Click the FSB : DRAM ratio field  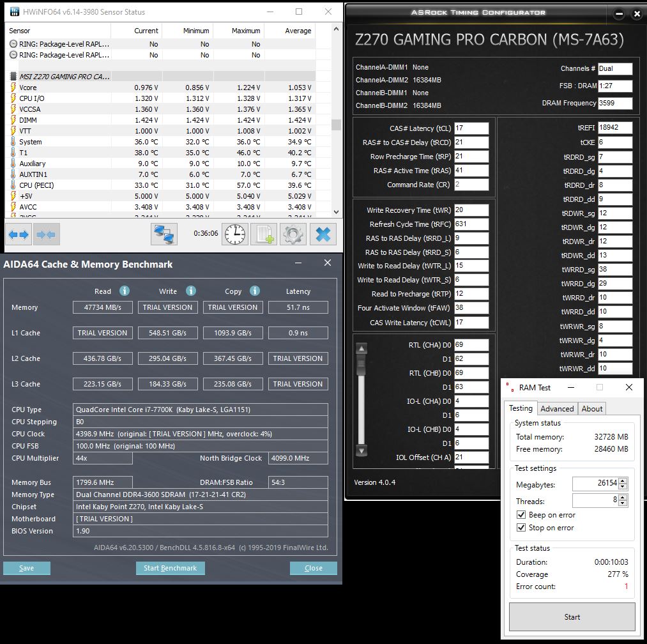pos(615,86)
